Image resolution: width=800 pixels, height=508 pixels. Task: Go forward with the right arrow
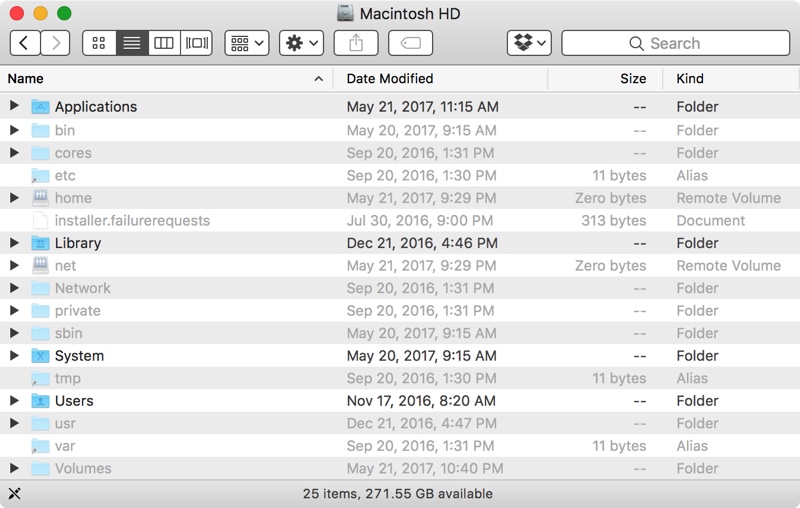(55, 43)
